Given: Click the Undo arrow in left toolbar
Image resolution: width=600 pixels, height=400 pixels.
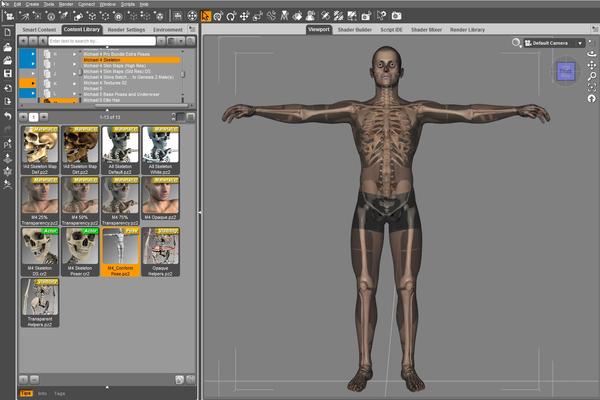Looking at the screenshot, I should tap(7, 116).
